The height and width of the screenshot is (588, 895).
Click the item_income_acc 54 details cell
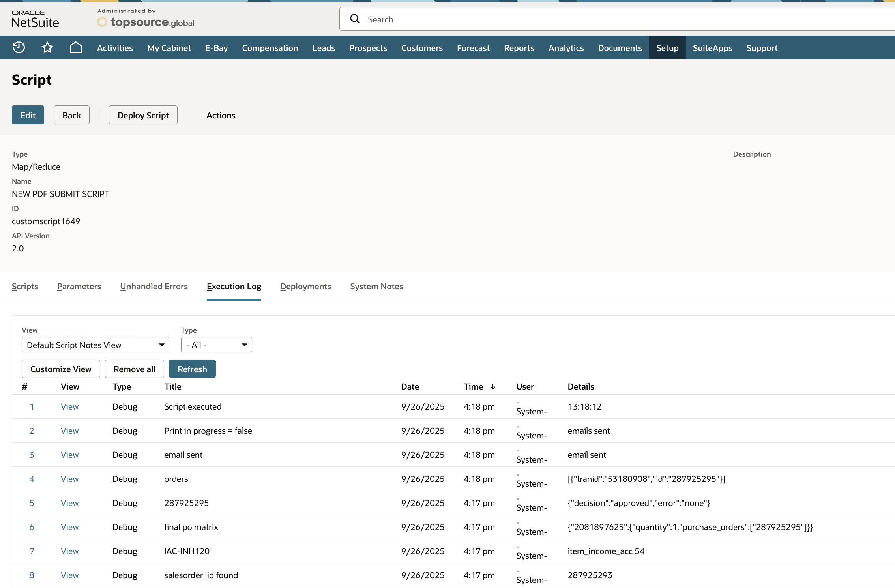point(606,551)
